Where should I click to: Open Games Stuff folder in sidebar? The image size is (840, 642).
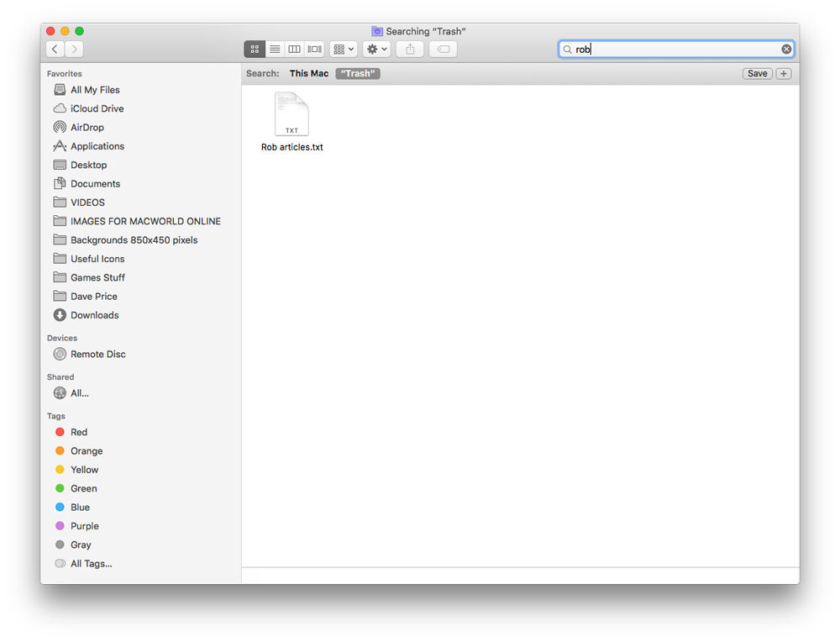coord(97,277)
